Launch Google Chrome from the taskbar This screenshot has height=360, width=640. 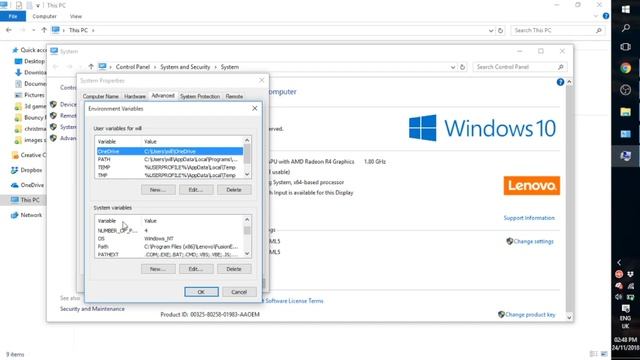pyautogui.click(x=625, y=68)
